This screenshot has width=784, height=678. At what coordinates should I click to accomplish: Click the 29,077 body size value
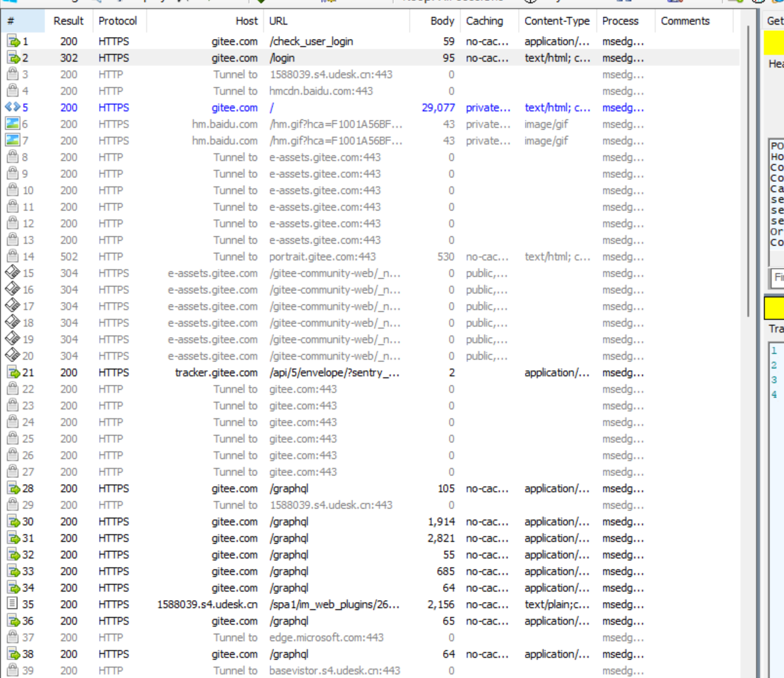438,107
